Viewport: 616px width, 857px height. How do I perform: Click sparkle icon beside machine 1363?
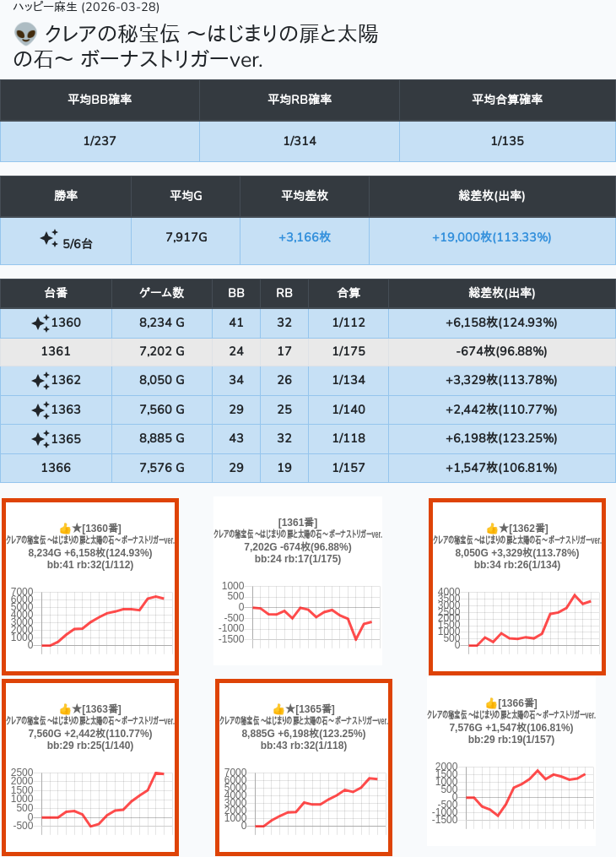click(x=40, y=410)
